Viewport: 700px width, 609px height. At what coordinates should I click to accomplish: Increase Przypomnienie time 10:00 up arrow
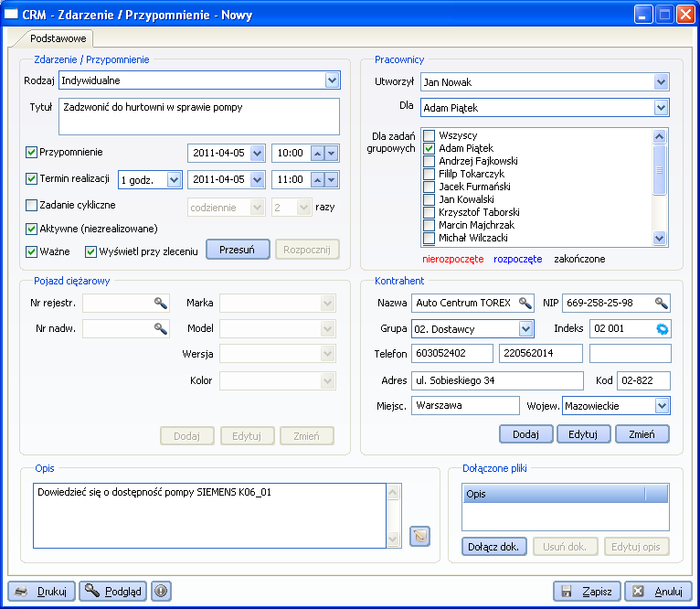pos(317,154)
